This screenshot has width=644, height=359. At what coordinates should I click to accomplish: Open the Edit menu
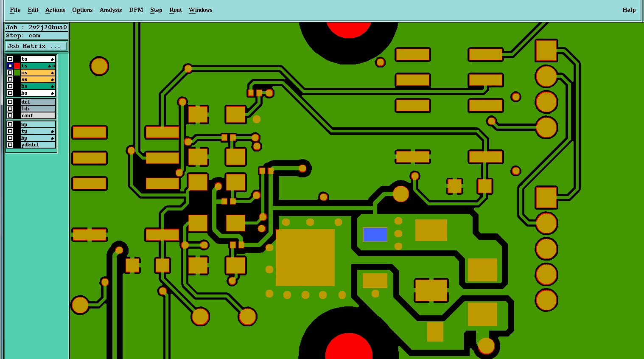click(x=33, y=10)
